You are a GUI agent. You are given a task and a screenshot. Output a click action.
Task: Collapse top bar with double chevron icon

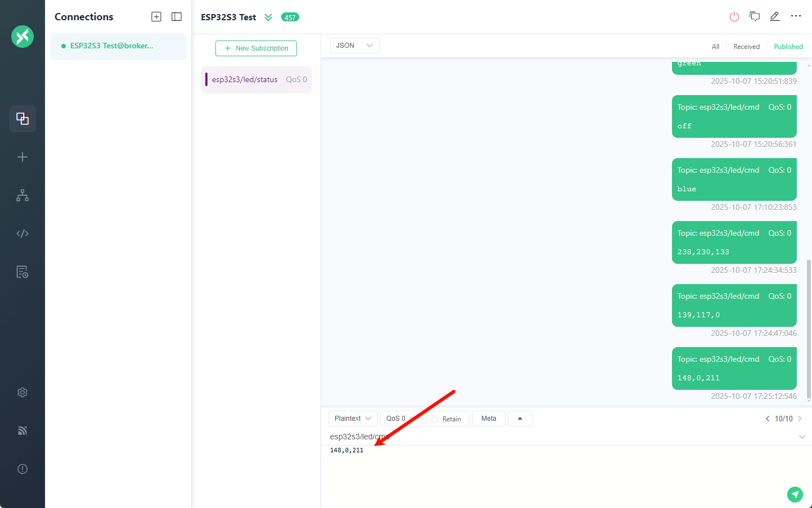(x=268, y=17)
